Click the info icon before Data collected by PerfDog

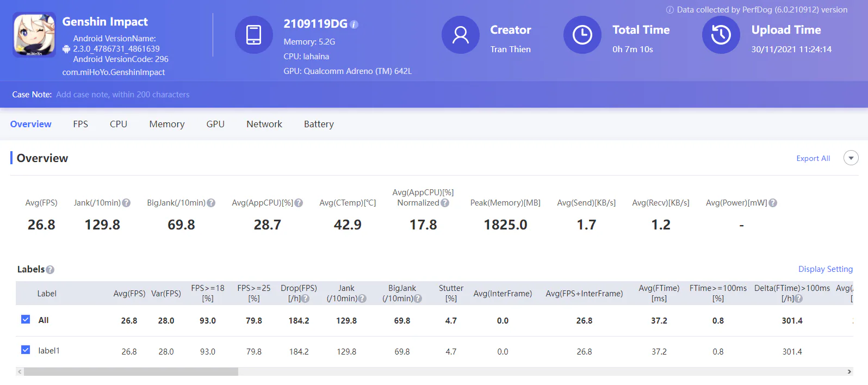tap(670, 10)
